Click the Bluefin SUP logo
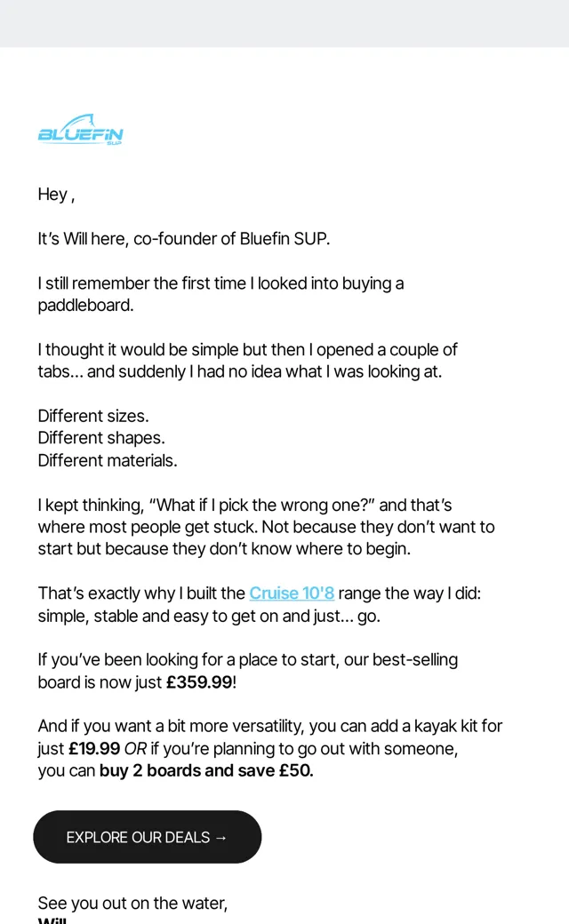Screen dimensions: 569x924 pos(80,130)
